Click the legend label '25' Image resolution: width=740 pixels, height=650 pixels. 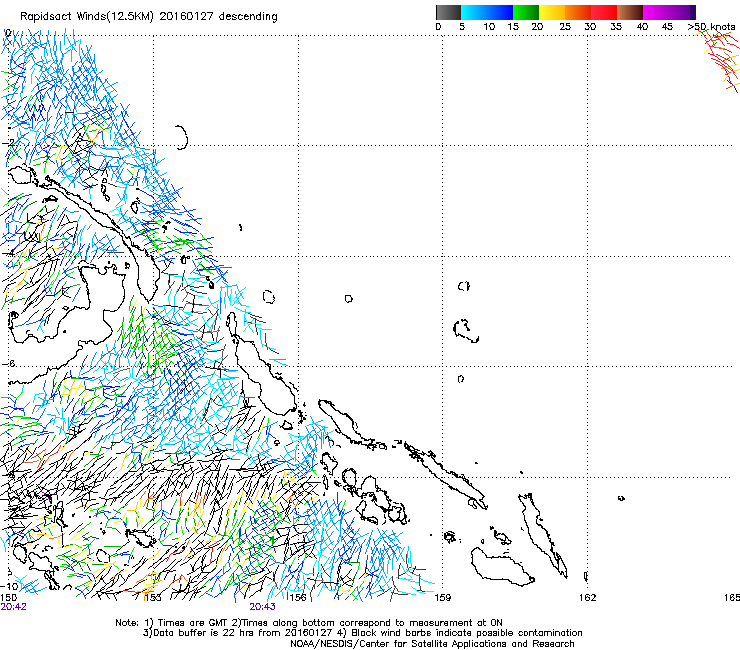click(x=565, y=27)
